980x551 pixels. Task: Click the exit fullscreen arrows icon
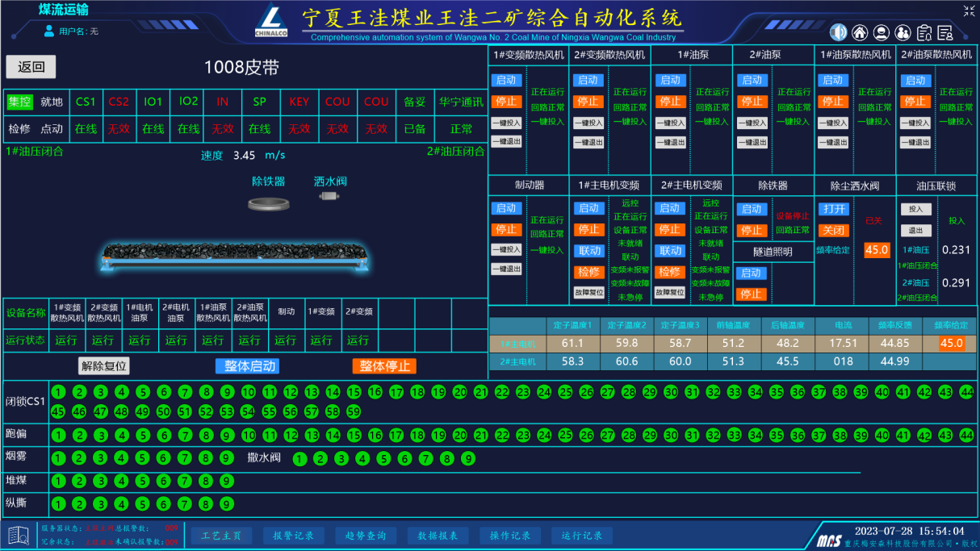(969, 10)
